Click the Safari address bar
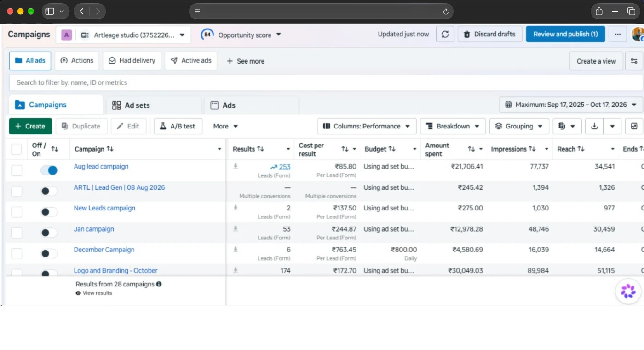 321,12
